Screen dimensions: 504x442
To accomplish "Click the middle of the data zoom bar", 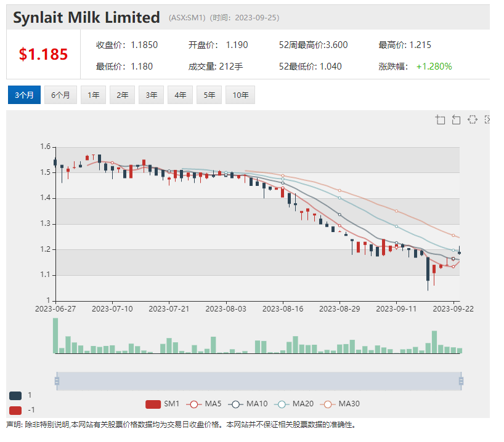I will click(x=259, y=381).
